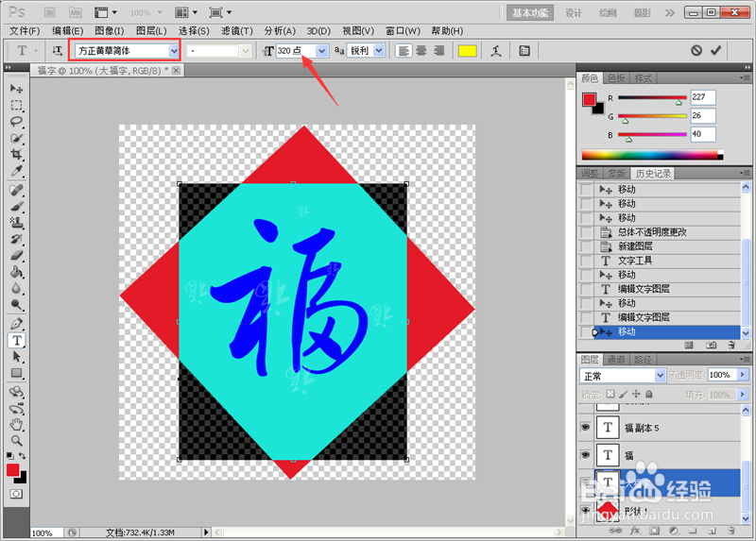Viewport: 756px width, 541px height.
Task: Open the anti-aliasing dropdown 锐利
Action: 379,51
